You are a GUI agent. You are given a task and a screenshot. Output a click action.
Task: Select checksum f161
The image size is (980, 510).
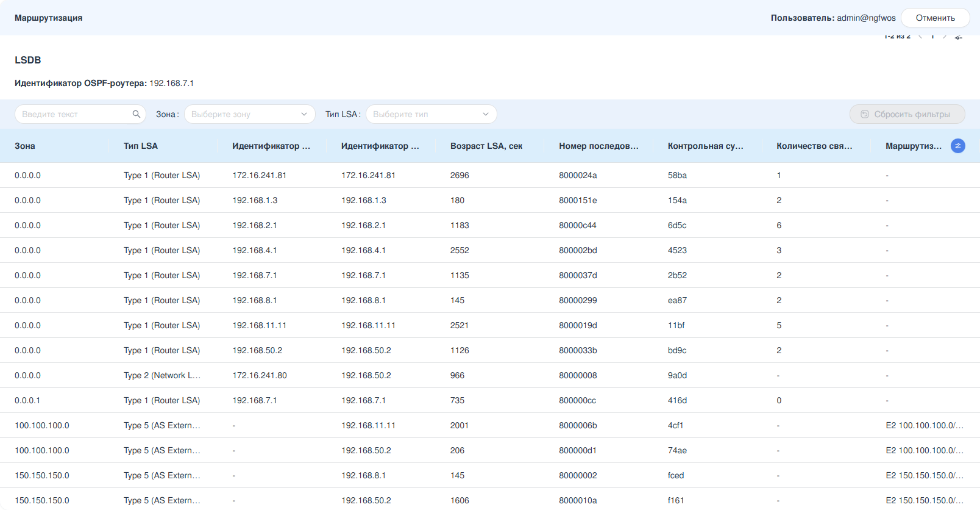(676, 500)
